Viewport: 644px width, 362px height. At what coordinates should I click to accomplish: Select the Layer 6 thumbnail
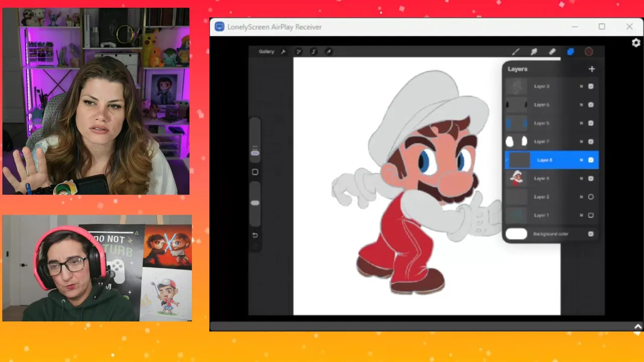516,105
